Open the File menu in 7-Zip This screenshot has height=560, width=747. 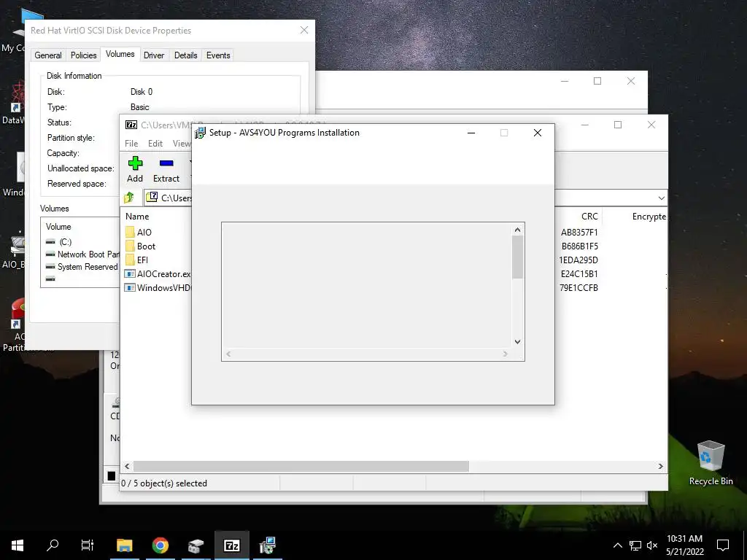click(x=131, y=144)
